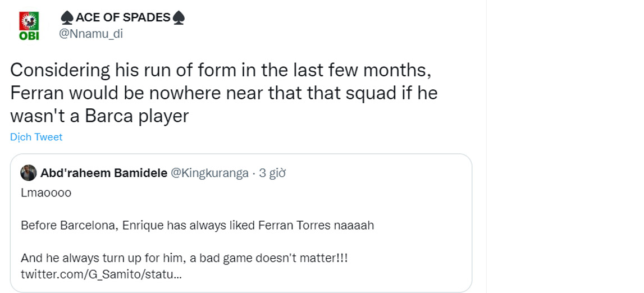Click the quoted line mentioning Ferran Torres
Image resolution: width=644 pixels, height=293 pixels.
197,226
